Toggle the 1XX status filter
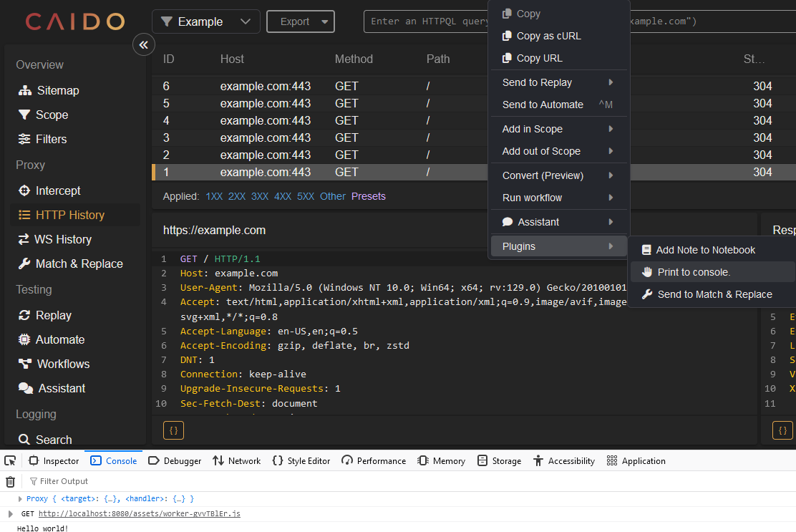This screenshot has width=796, height=532. pos(214,195)
